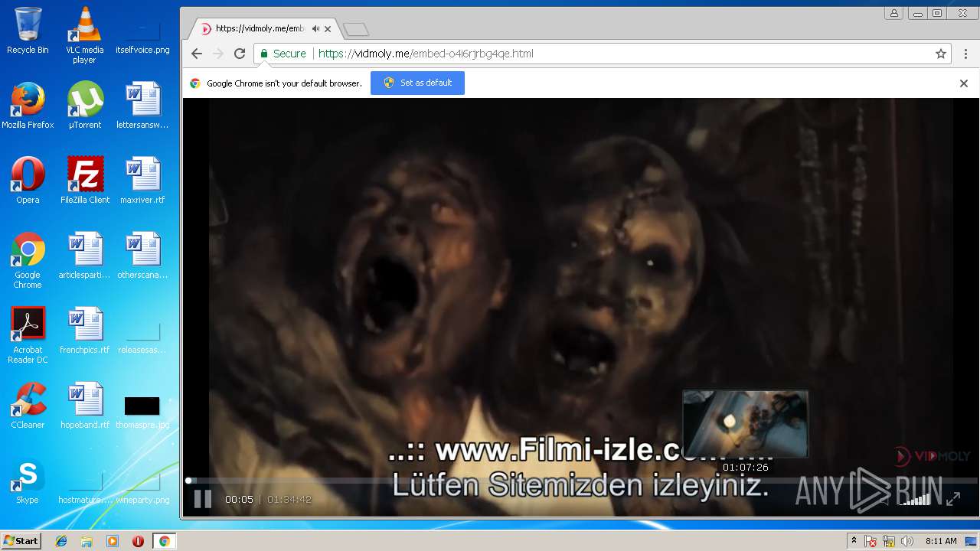Select the hopeband.rtf document
Image resolution: width=980 pixels, height=551 pixels.
85,406
